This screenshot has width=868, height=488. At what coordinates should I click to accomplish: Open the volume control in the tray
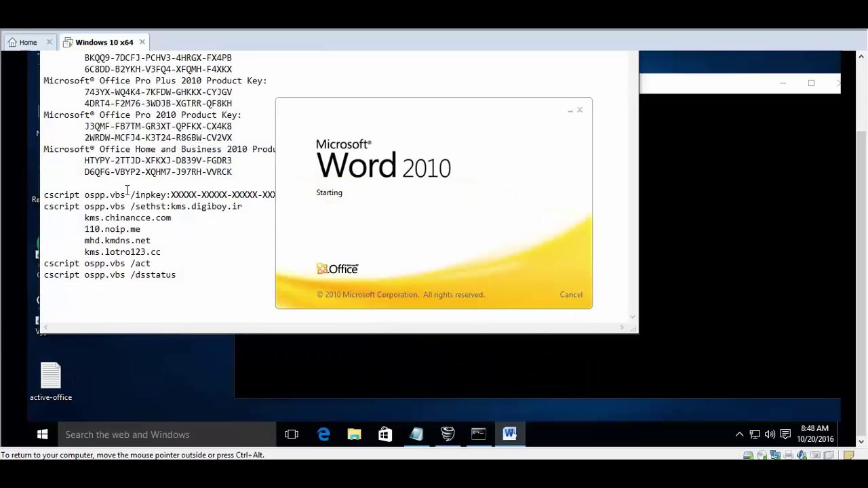tap(770, 434)
